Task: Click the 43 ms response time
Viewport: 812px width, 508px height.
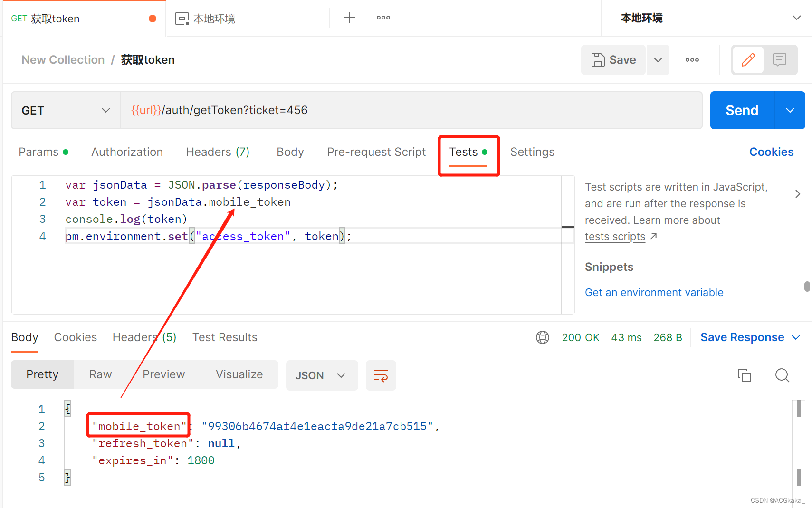Action: click(x=626, y=337)
